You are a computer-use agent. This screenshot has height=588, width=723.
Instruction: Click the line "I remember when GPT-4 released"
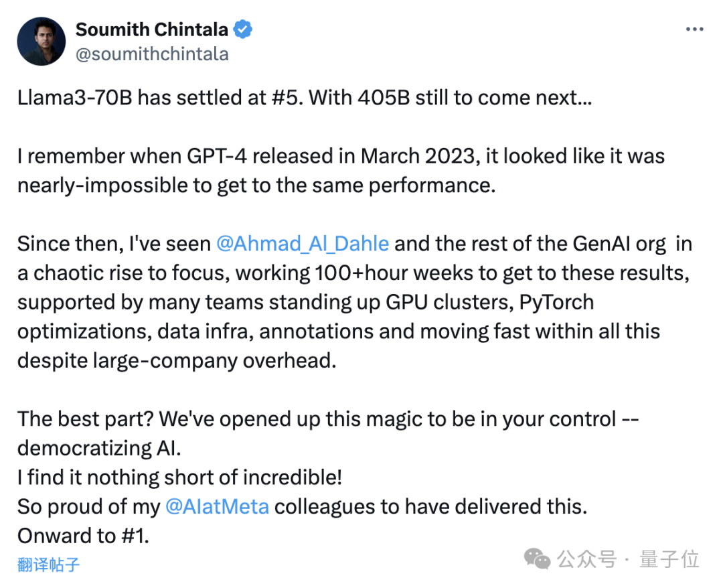(341, 157)
